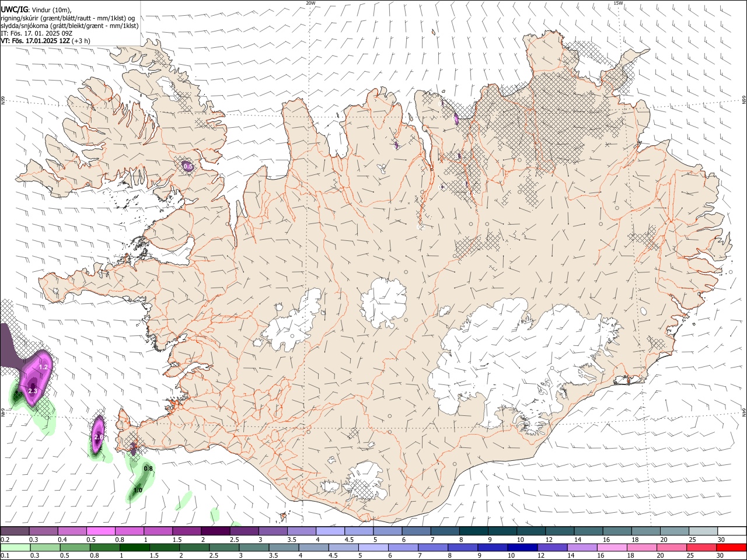Image resolution: width=747 pixels, height=560 pixels.
Task: Click the '64N' latitude label on right edge
Action: [x=744, y=412]
